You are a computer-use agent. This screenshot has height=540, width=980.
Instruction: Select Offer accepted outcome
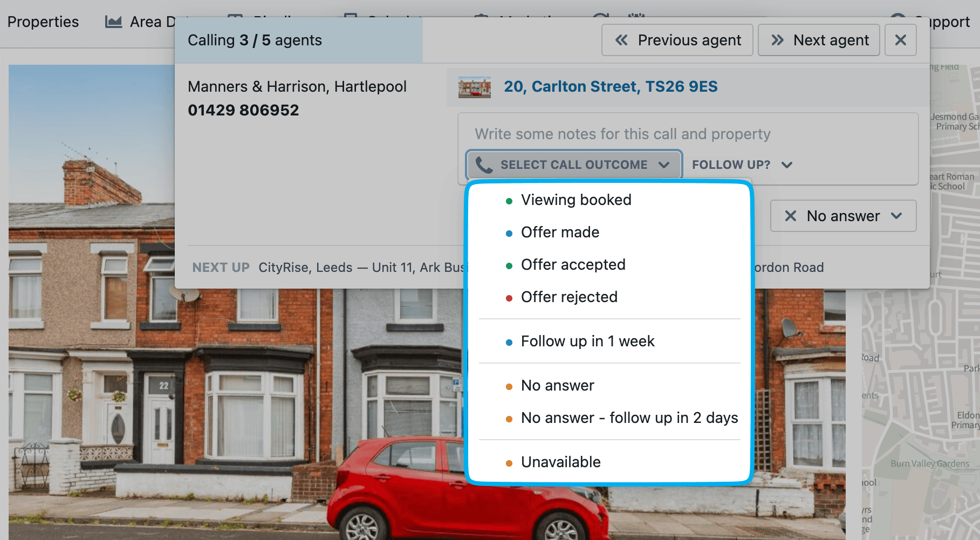(x=573, y=265)
